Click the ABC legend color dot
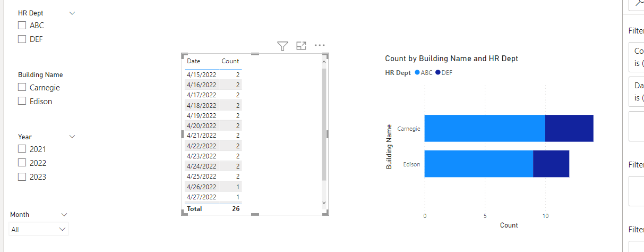Screen dimensions: 644x252 pos(417,73)
